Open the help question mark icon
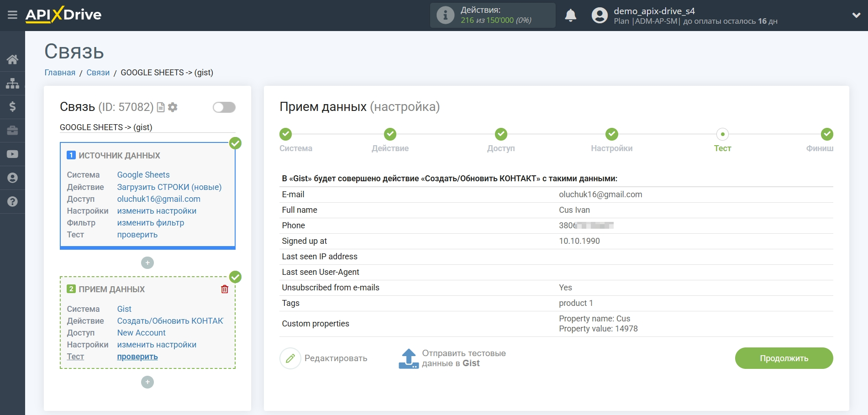 click(x=12, y=201)
